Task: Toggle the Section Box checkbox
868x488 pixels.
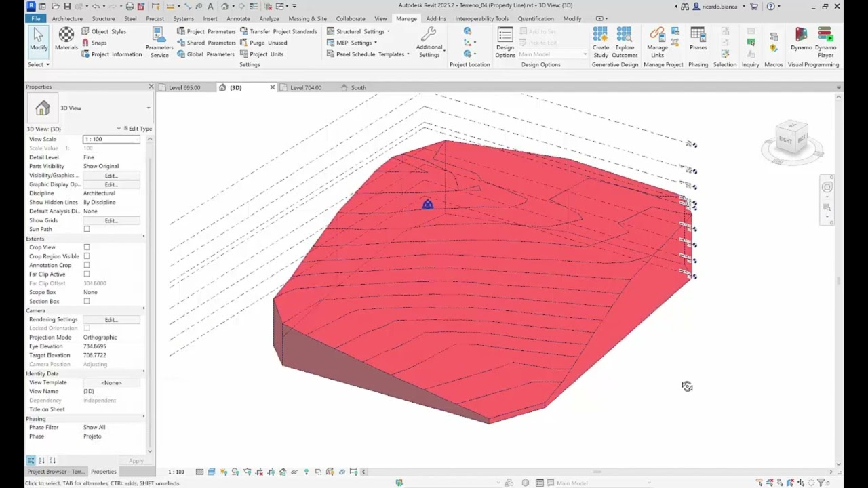Action: pyautogui.click(x=87, y=301)
